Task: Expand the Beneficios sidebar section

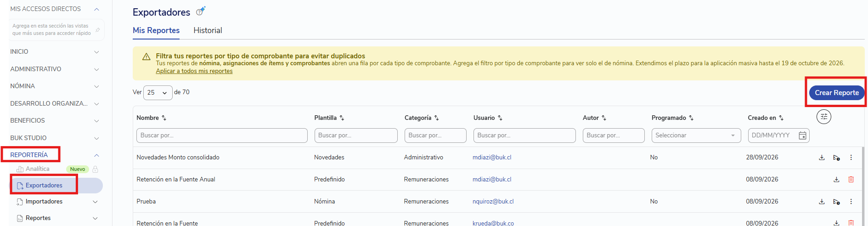Action: click(x=96, y=121)
